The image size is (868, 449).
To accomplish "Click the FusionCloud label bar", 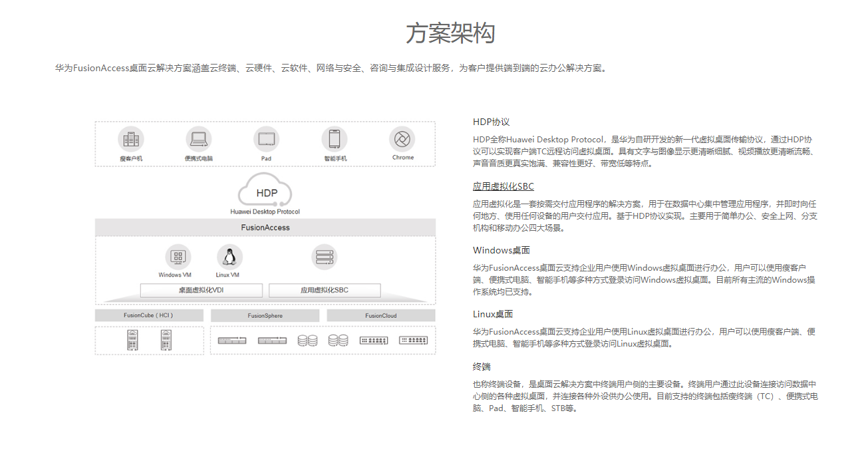I will [x=381, y=315].
